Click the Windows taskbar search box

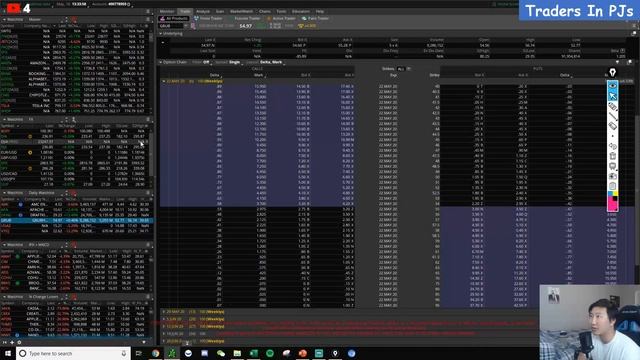pos(73,353)
